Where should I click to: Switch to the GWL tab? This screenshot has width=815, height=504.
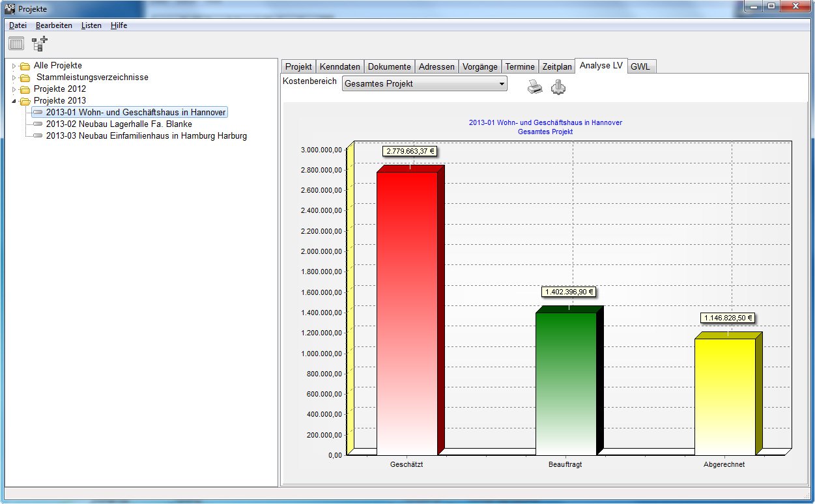(x=640, y=66)
